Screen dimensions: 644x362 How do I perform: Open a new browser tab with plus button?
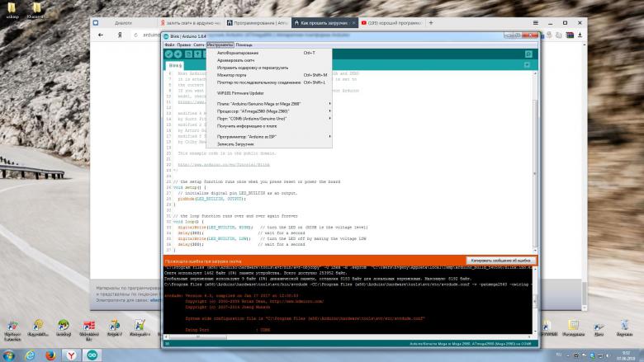431,23
